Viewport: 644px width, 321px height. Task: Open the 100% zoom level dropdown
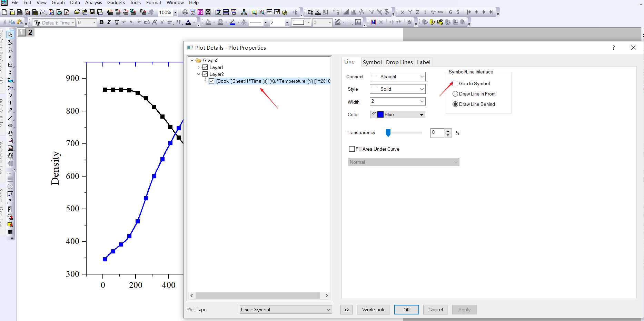coord(175,12)
